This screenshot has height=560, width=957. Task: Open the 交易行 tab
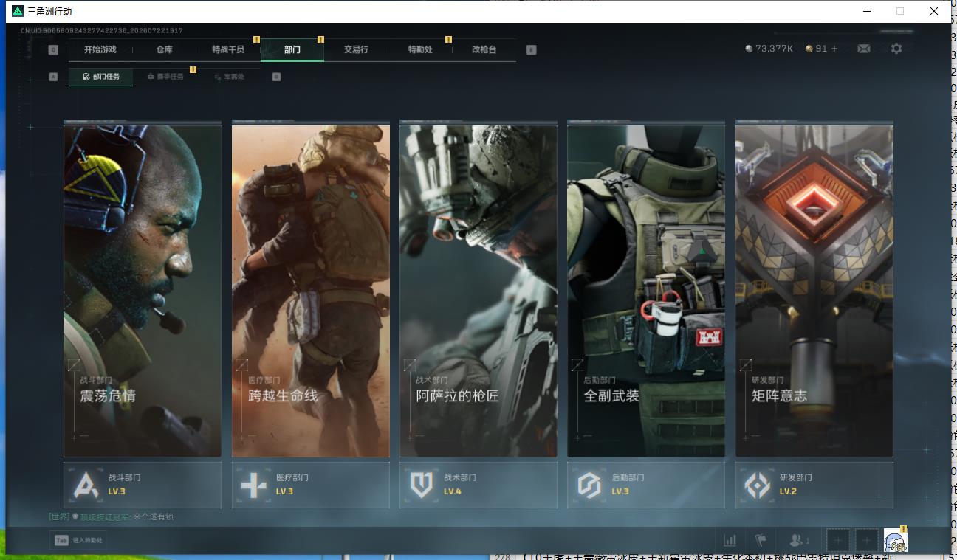pyautogui.click(x=356, y=49)
